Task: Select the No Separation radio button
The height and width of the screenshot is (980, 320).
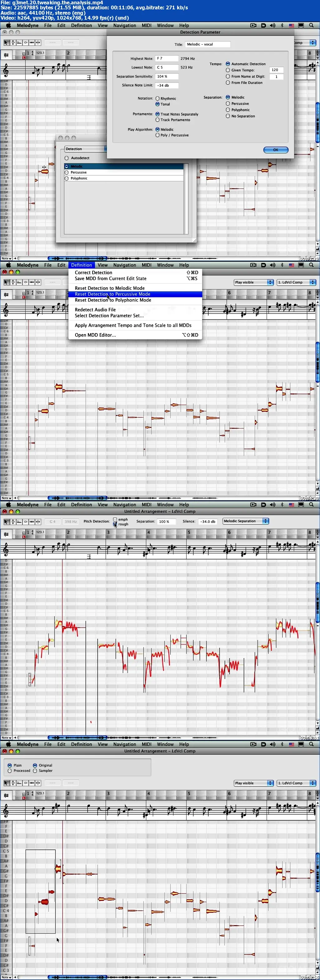Action: (228, 116)
